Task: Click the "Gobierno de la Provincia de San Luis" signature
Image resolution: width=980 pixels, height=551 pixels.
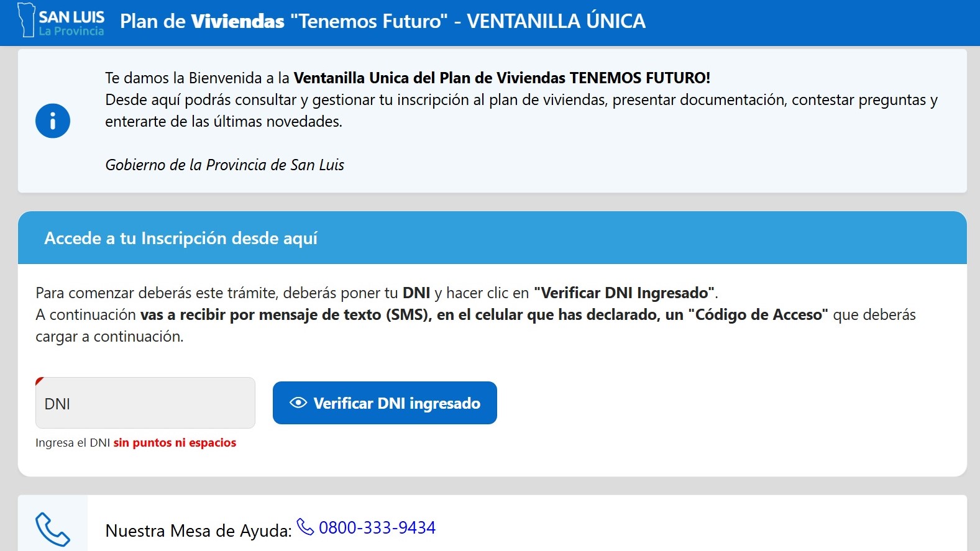Action: 224,165
